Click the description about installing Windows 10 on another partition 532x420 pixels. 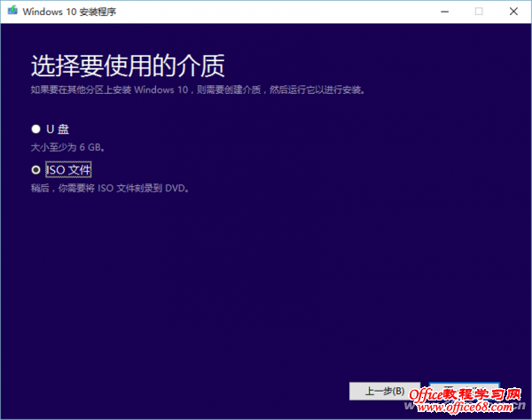198,89
